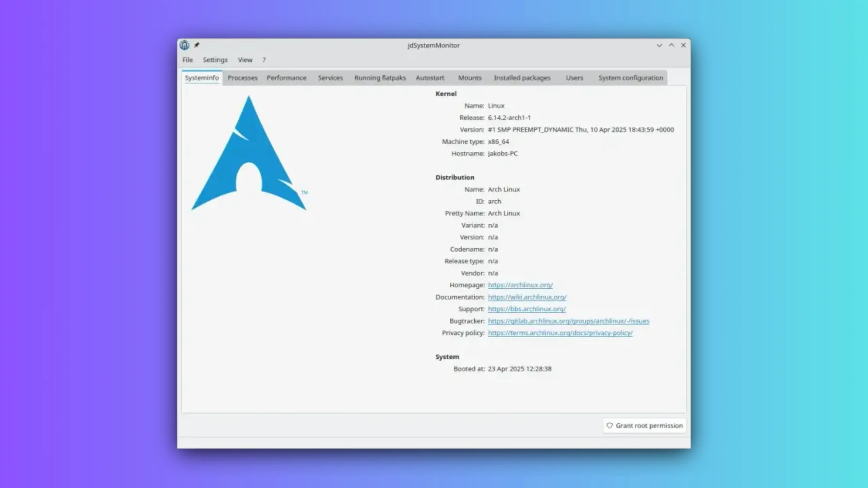
Task: Open the terms.archlinux.org privacy policy link
Action: click(560, 333)
